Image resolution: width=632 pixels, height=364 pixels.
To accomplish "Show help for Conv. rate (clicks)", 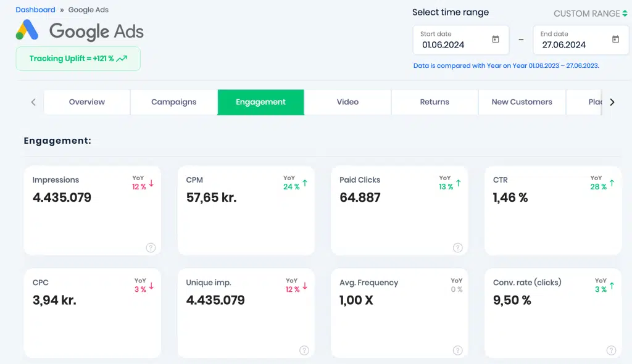I will coord(611,350).
